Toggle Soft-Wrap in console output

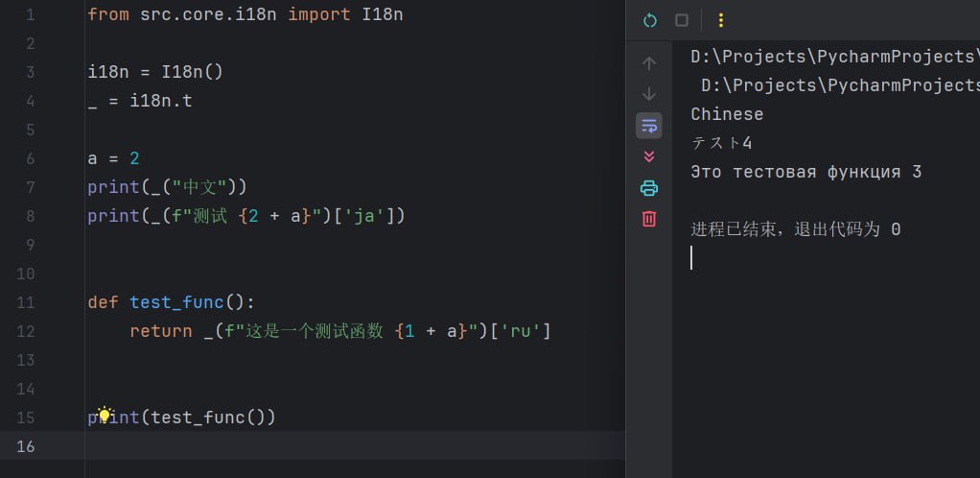[x=649, y=126]
